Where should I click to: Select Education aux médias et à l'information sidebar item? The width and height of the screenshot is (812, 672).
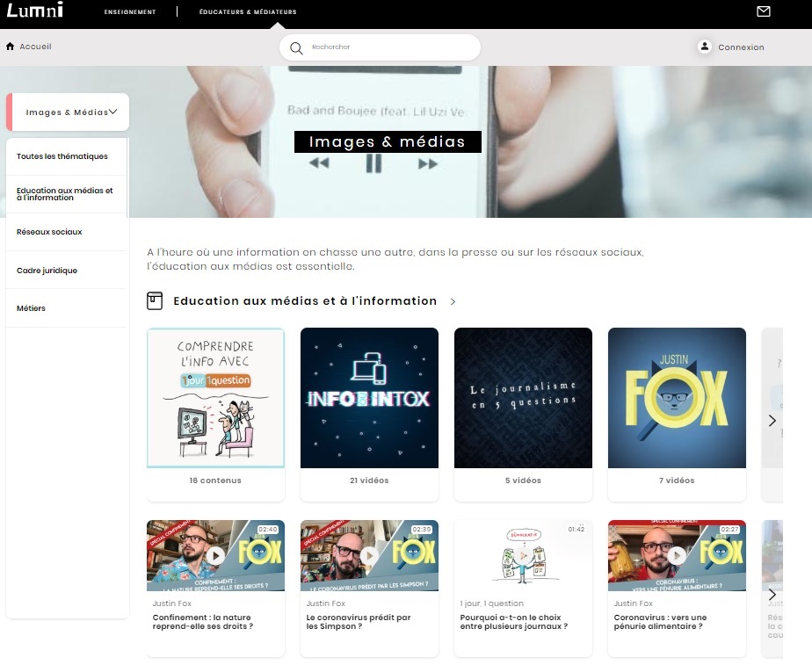pos(66,194)
